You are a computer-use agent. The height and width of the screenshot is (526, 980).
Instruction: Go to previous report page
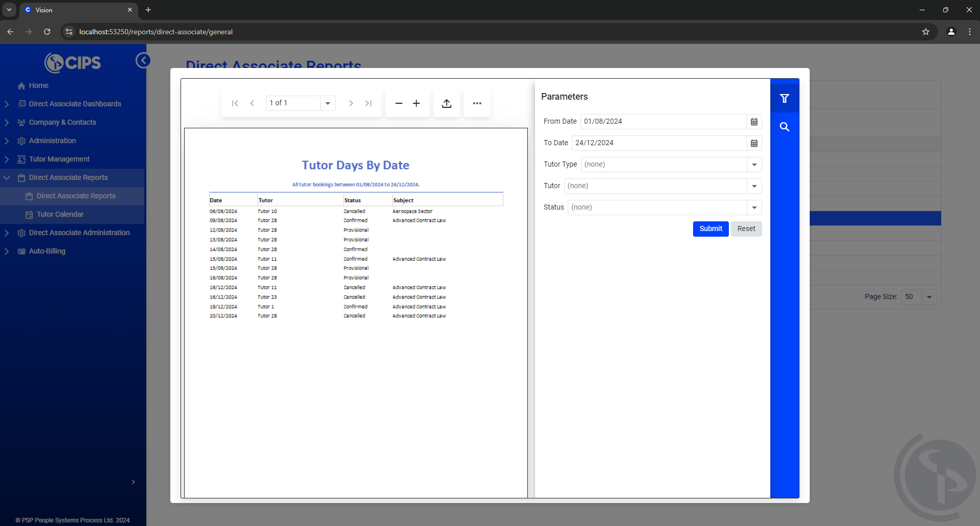[x=252, y=103]
